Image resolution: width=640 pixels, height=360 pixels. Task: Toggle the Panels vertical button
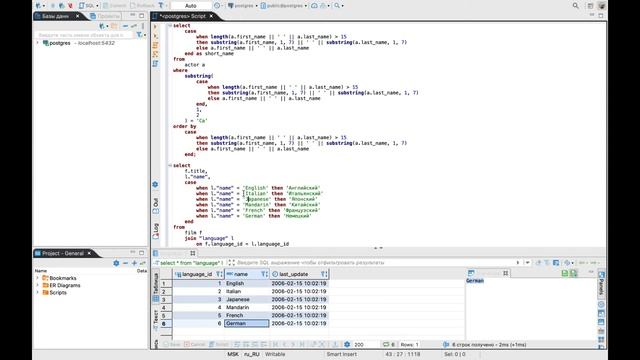click(x=601, y=284)
